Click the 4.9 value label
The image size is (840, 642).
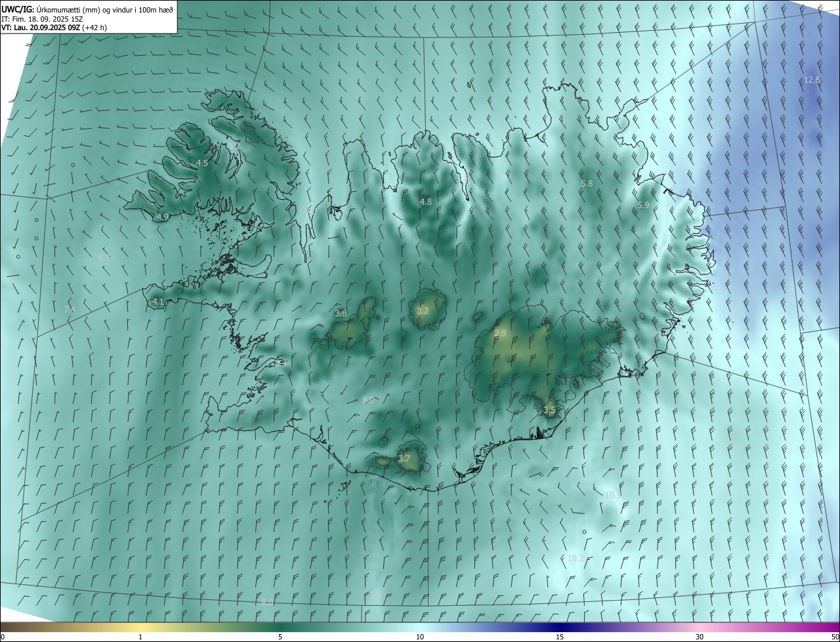[x=163, y=217]
